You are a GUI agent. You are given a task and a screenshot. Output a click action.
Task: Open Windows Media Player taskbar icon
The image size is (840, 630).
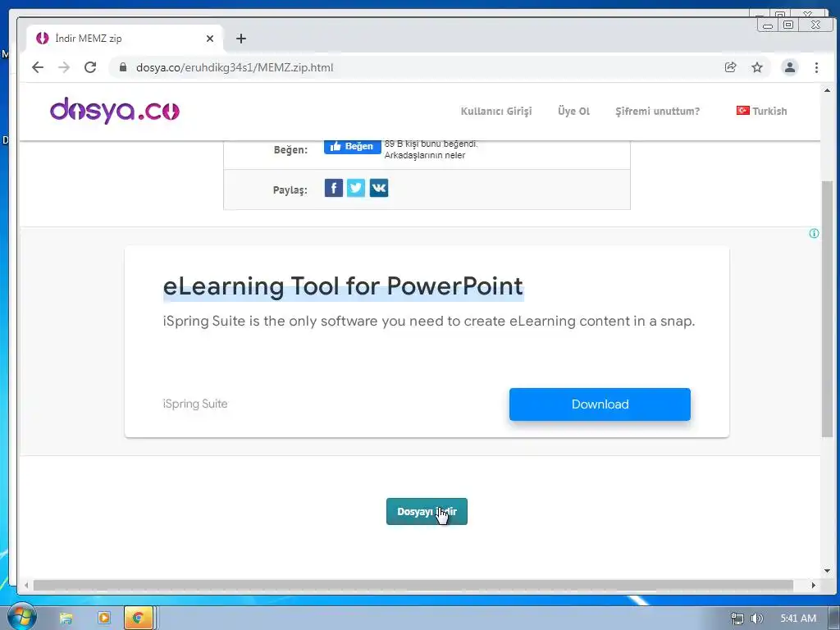104,618
